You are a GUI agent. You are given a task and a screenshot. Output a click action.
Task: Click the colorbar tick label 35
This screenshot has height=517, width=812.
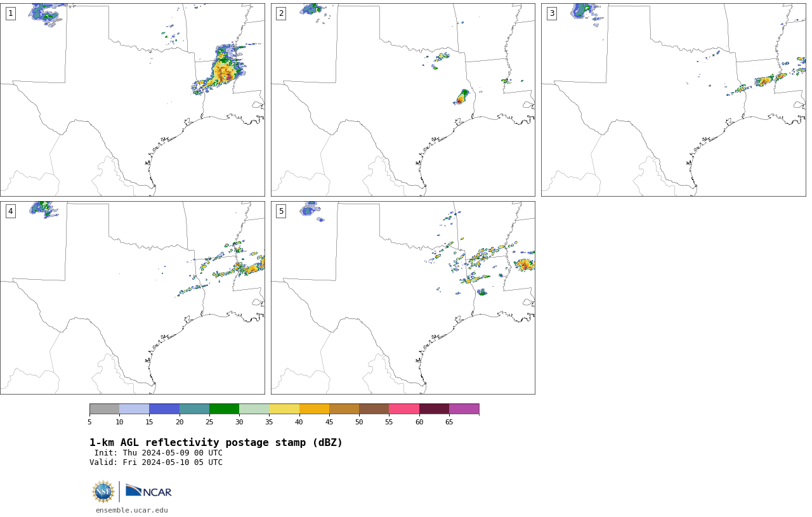(269, 422)
